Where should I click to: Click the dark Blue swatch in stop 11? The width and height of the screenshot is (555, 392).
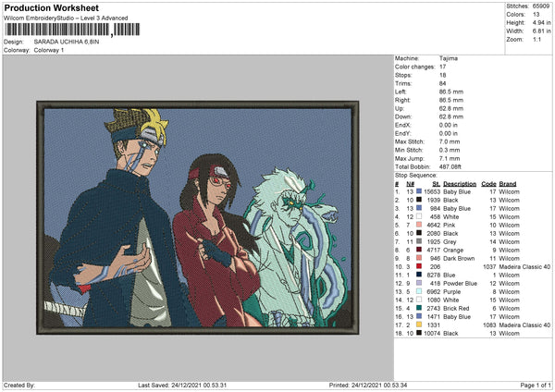pos(419,275)
